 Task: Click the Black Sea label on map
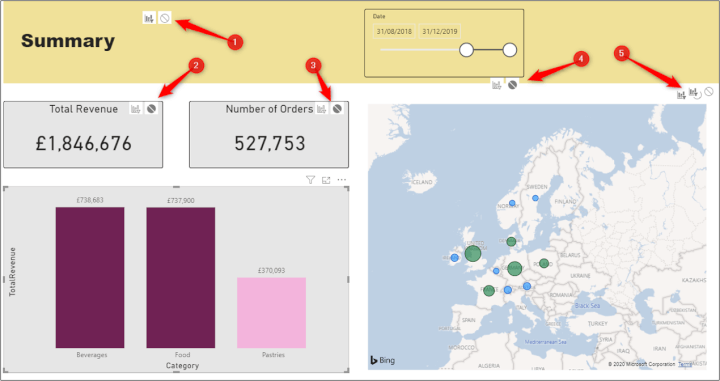point(587,305)
